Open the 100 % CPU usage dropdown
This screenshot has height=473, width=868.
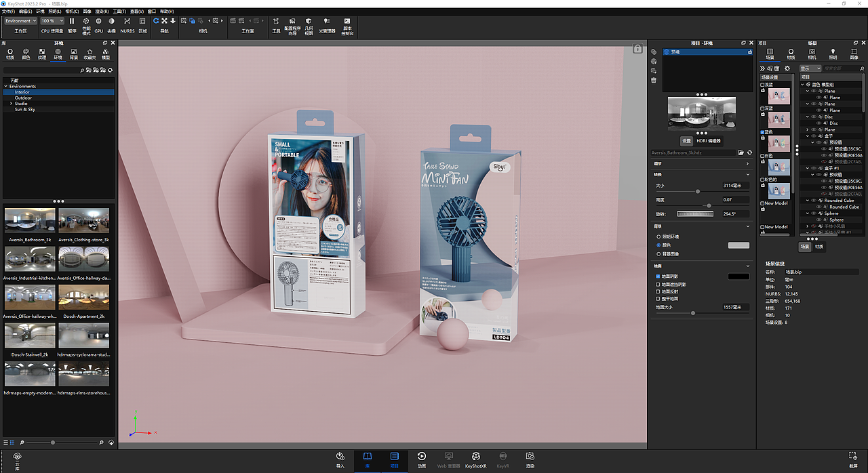coord(52,21)
